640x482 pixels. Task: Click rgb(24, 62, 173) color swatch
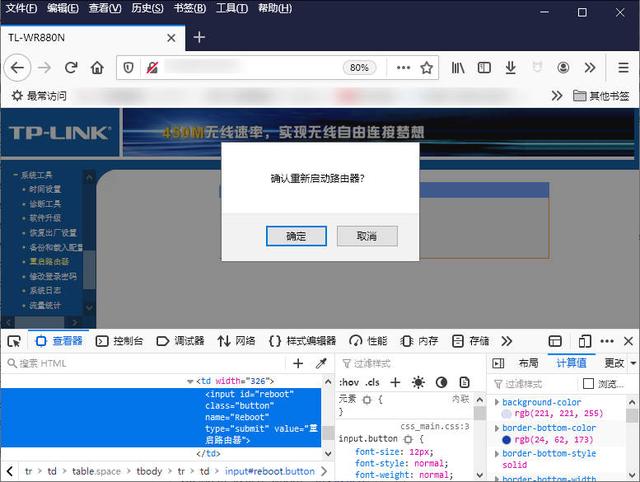point(507,440)
